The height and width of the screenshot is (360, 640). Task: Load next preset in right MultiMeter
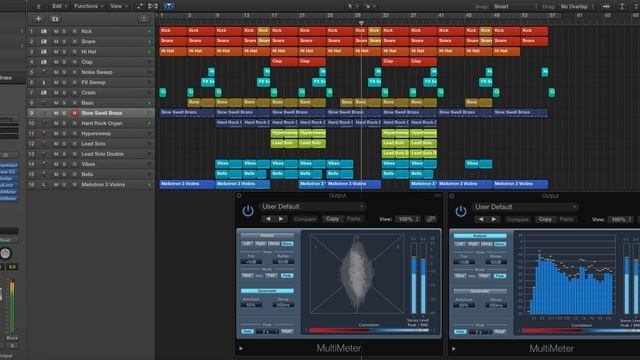494,220
